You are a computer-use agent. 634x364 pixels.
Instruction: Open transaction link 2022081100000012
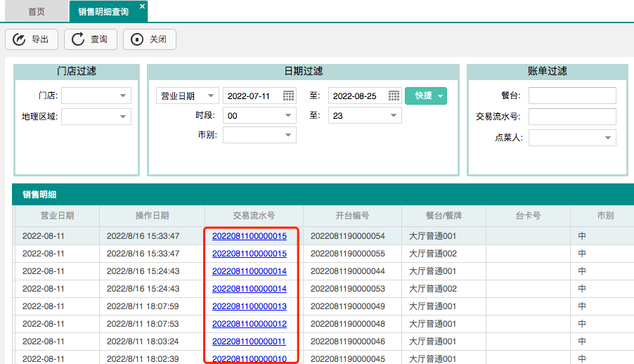click(x=250, y=324)
